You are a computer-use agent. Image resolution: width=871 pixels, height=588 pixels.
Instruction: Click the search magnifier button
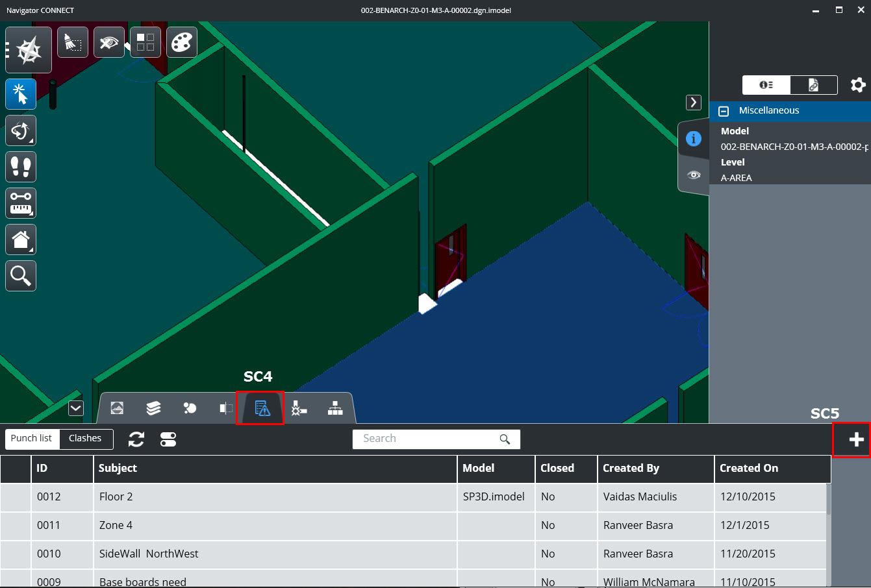505,439
